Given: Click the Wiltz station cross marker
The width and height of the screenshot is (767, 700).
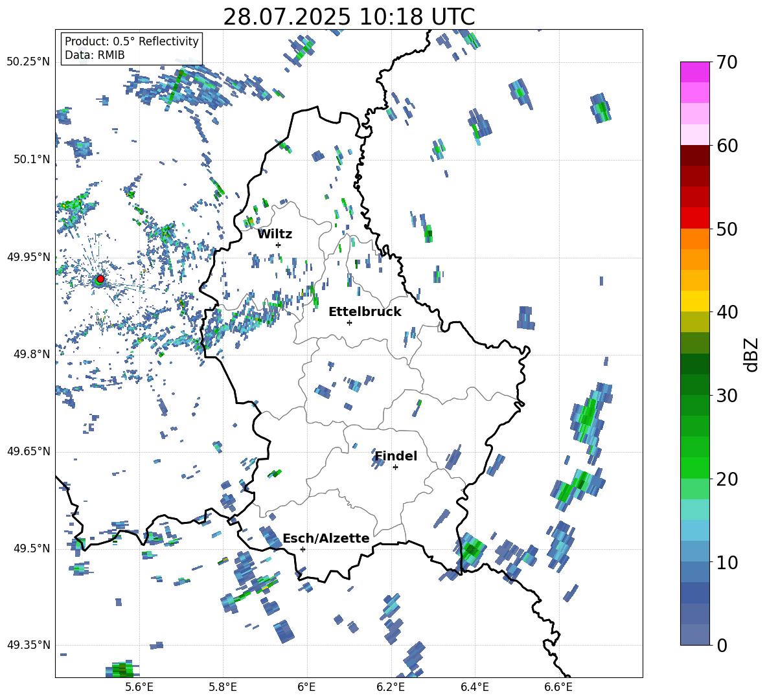Looking at the screenshot, I should [279, 245].
